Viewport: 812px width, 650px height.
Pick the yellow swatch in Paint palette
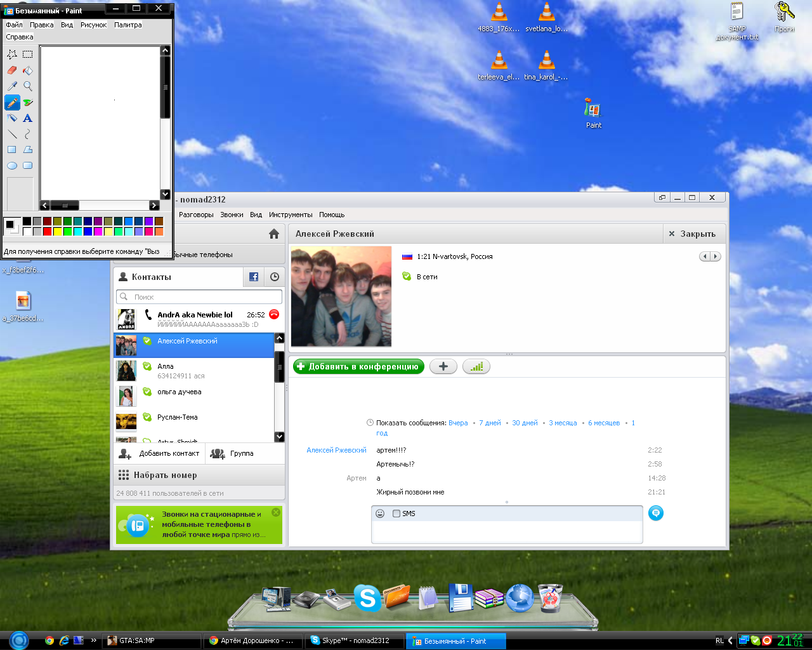coord(57,232)
